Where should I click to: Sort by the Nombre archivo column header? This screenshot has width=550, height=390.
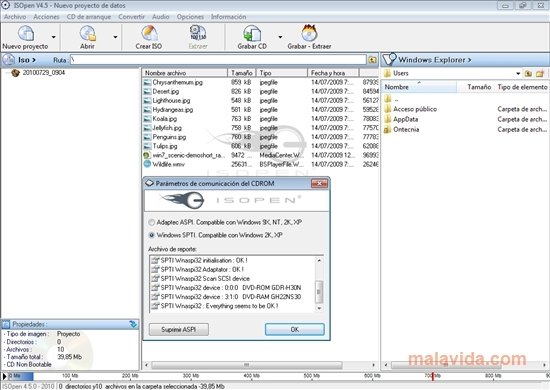tap(185, 73)
